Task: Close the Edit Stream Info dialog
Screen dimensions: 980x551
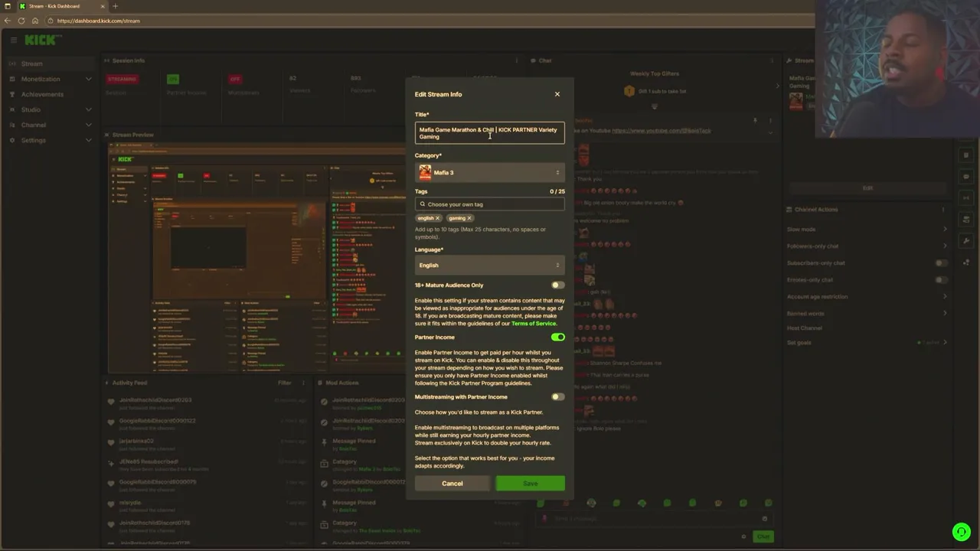Action: [x=557, y=94]
